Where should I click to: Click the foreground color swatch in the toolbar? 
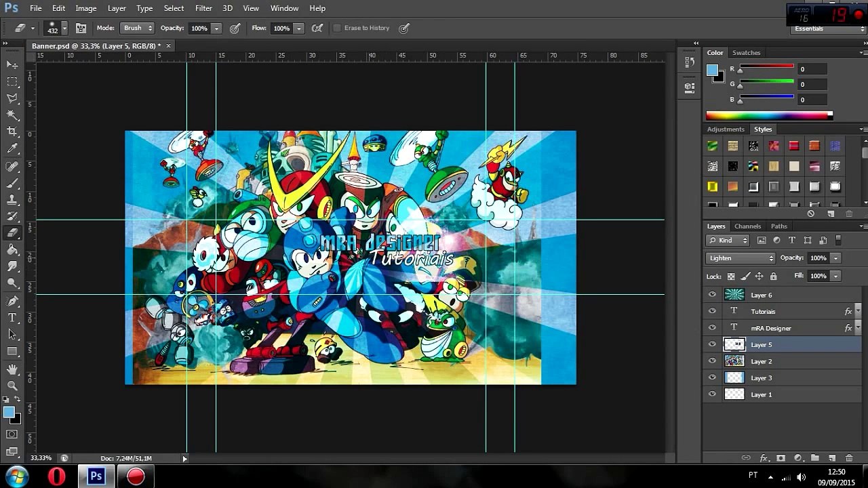coord(9,412)
